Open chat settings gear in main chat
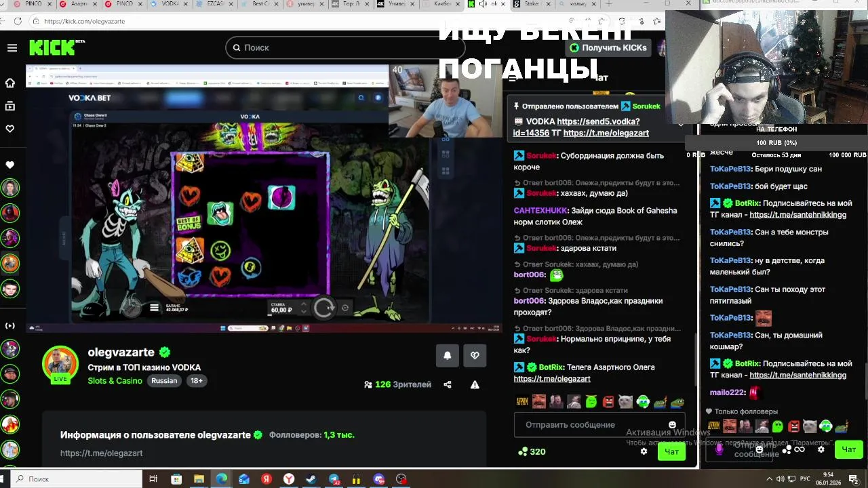This screenshot has height=488, width=868. point(644,451)
